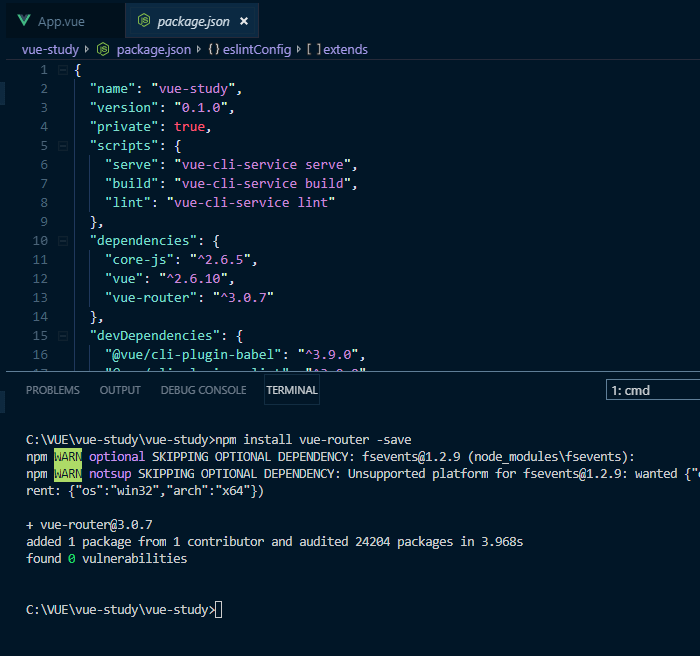Click "vue-cli-service serve" on line 6
Image resolution: width=700 pixels, height=656 pixels.
[262, 165]
